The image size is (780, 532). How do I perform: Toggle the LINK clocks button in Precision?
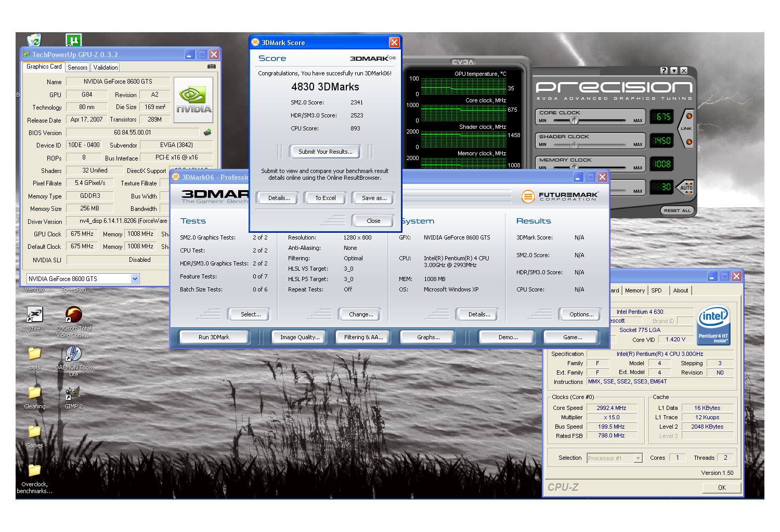[686, 128]
